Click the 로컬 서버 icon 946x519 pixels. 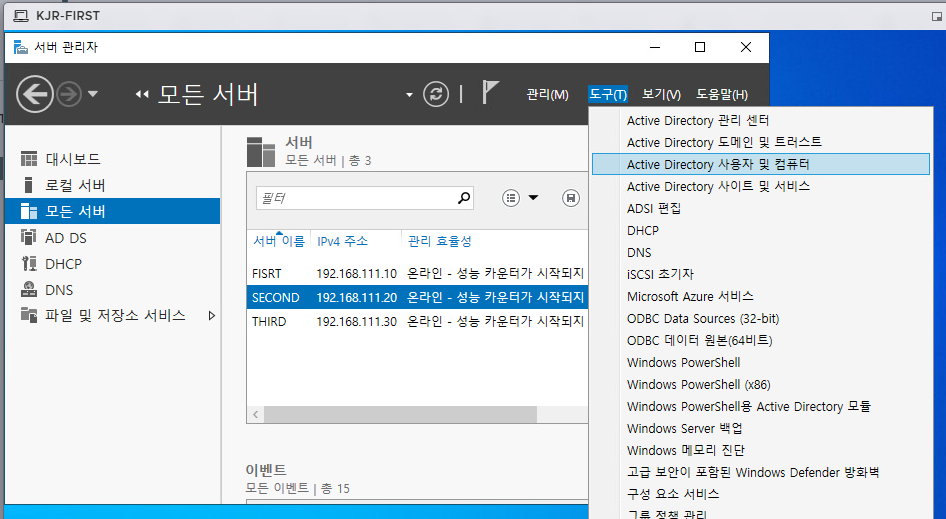(28, 185)
